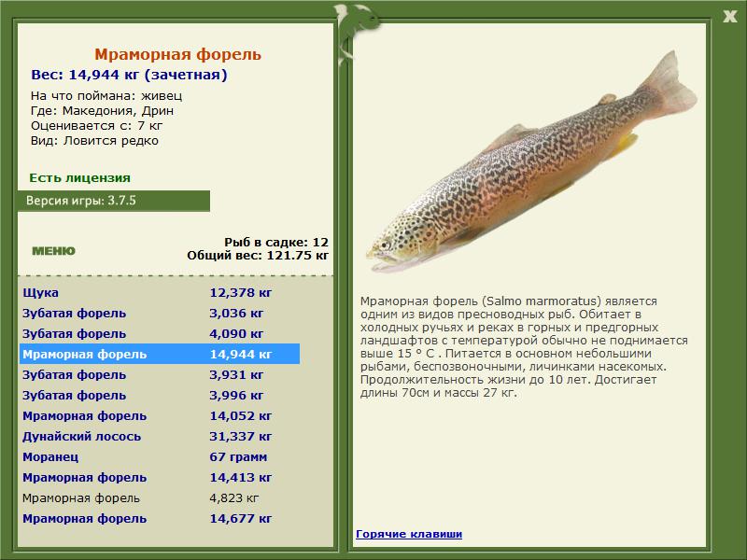Viewport: 747px width, 560px height.
Task: Select Зубатая форель 3,996 кг entry
Action: (x=159, y=396)
